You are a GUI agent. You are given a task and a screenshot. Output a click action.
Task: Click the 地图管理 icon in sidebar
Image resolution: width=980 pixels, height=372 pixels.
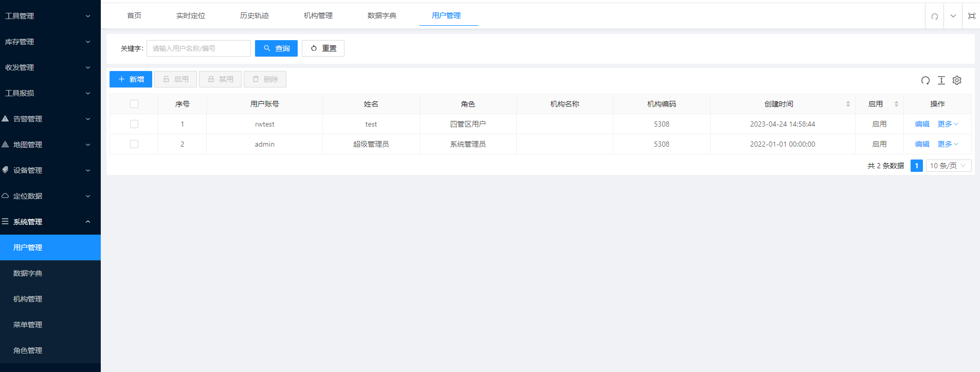5,144
